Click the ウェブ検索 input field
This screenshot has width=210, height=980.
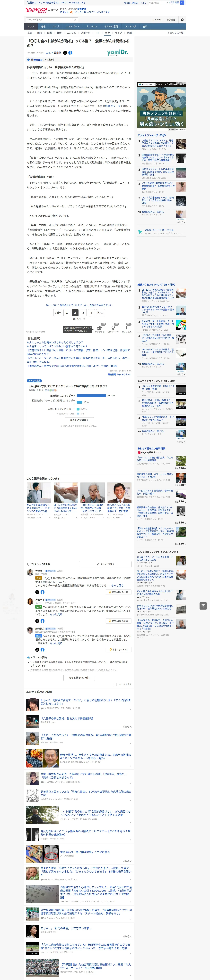157,3
